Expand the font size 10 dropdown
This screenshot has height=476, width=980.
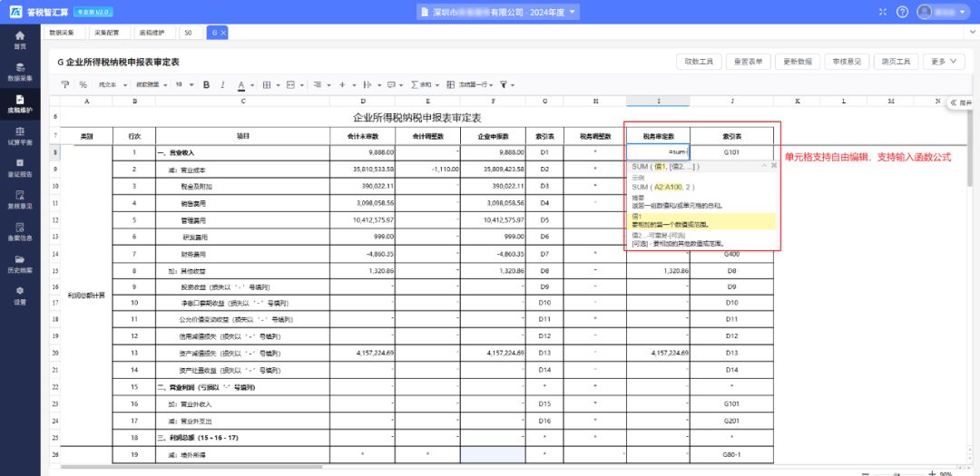[183, 85]
